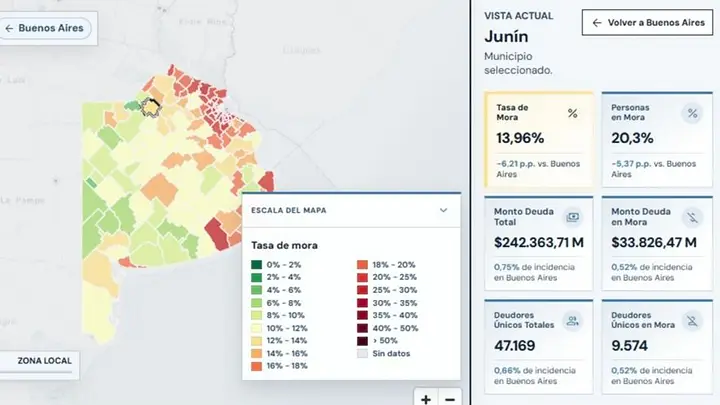Viewport: 720px width, 405px height.
Task: Click the crossed person icon in Deudores Únicos en Mora
Action: click(692, 321)
